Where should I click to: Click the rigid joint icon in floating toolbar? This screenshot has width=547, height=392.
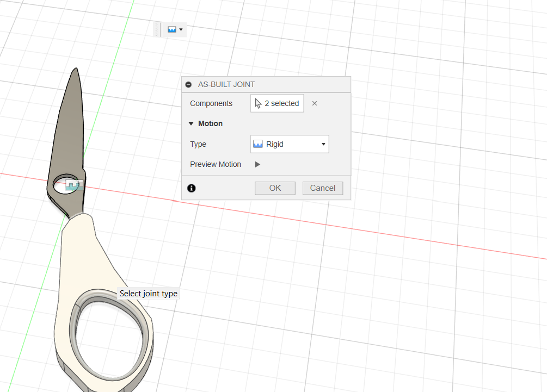[x=172, y=29]
